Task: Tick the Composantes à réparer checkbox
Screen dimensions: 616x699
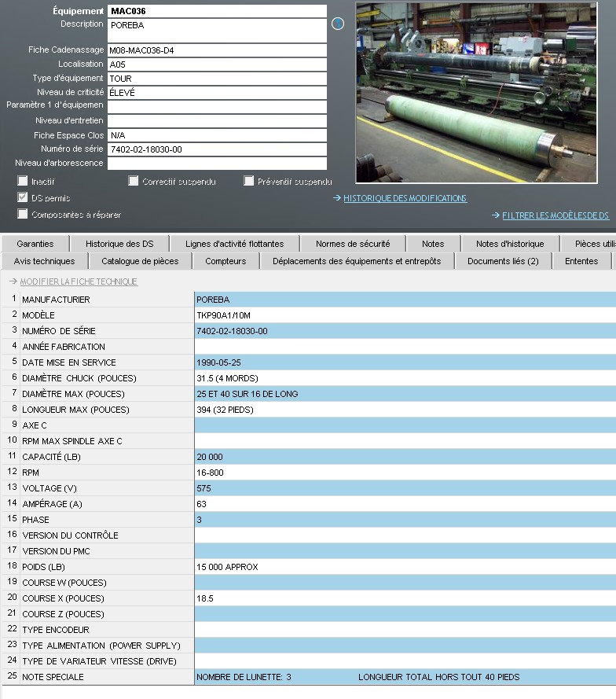Action: click(23, 214)
